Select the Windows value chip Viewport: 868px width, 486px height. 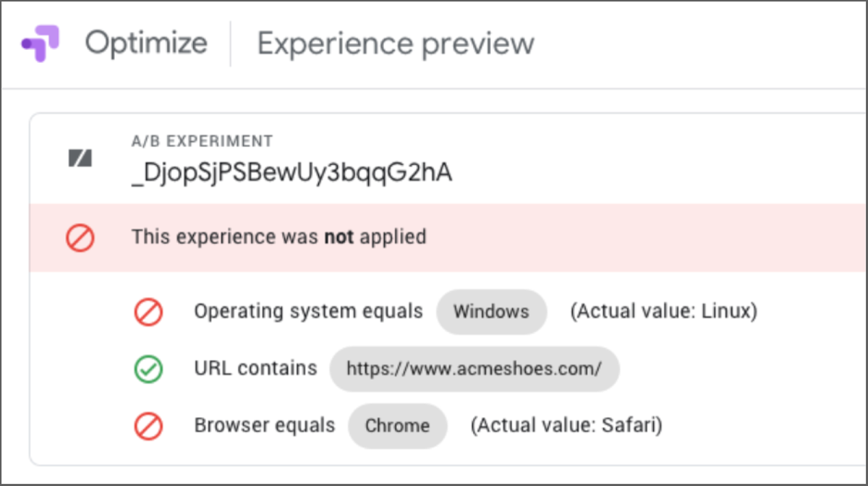tap(491, 312)
